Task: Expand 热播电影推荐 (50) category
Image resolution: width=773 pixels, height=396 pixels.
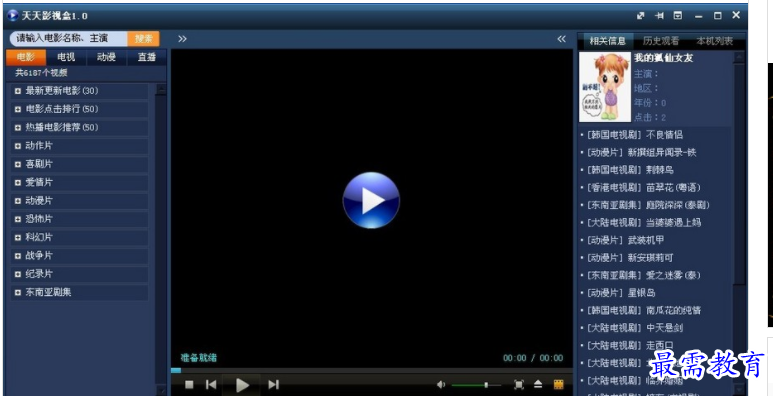Action: click(79, 127)
